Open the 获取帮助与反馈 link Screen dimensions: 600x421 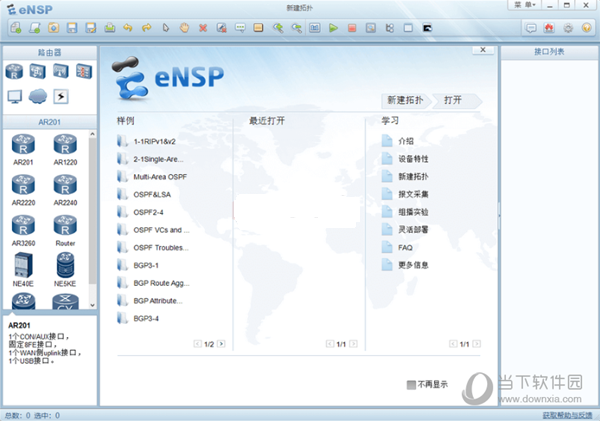[567, 415]
